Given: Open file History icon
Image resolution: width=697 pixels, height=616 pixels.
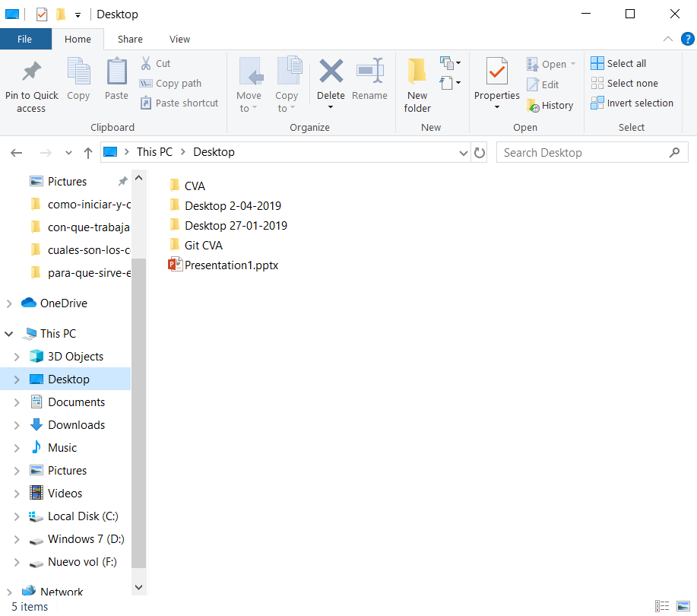Looking at the screenshot, I should point(533,106).
